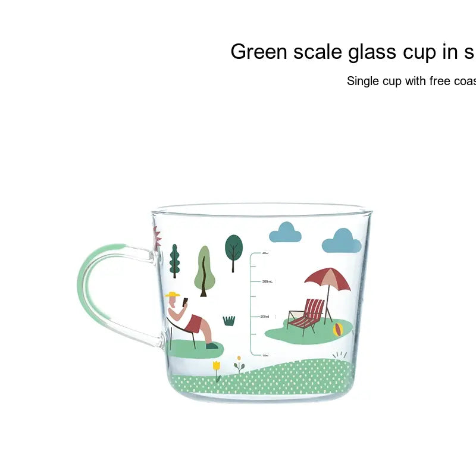Click the 200ml scale marking
The width and height of the screenshot is (476, 476).
tap(265, 317)
